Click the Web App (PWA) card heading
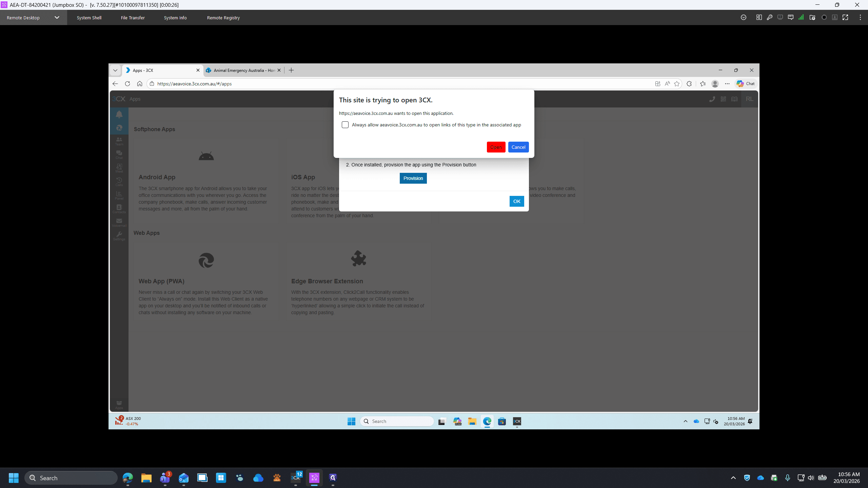The height and width of the screenshot is (488, 868). pos(161,281)
